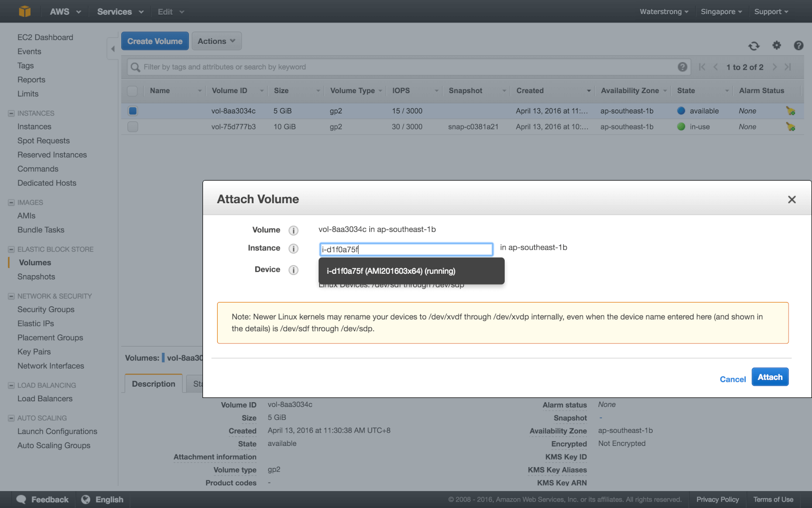The width and height of the screenshot is (812, 508).
Task: Click the filter search magnifier icon
Action: (135, 67)
